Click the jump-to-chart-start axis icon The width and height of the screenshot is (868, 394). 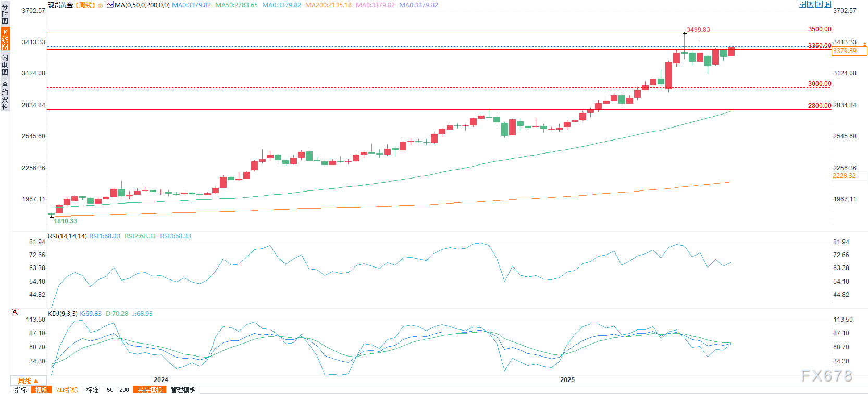click(x=811, y=4)
